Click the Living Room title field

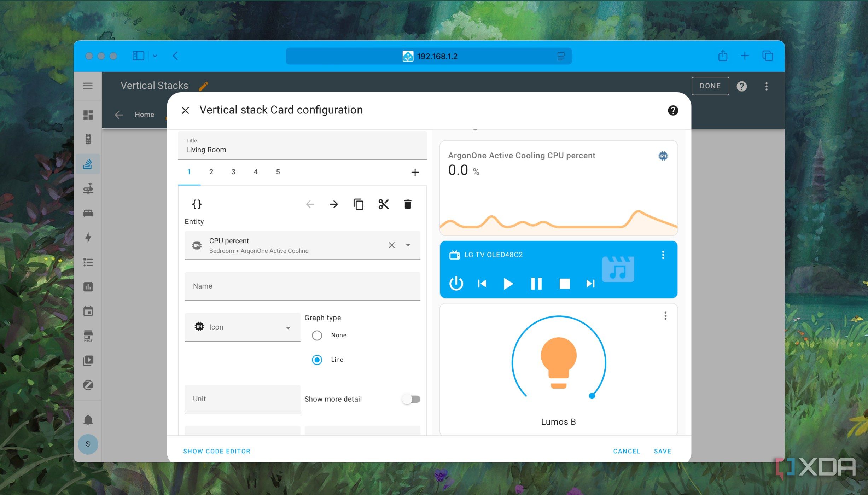pyautogui.click(x=303, y=145)
